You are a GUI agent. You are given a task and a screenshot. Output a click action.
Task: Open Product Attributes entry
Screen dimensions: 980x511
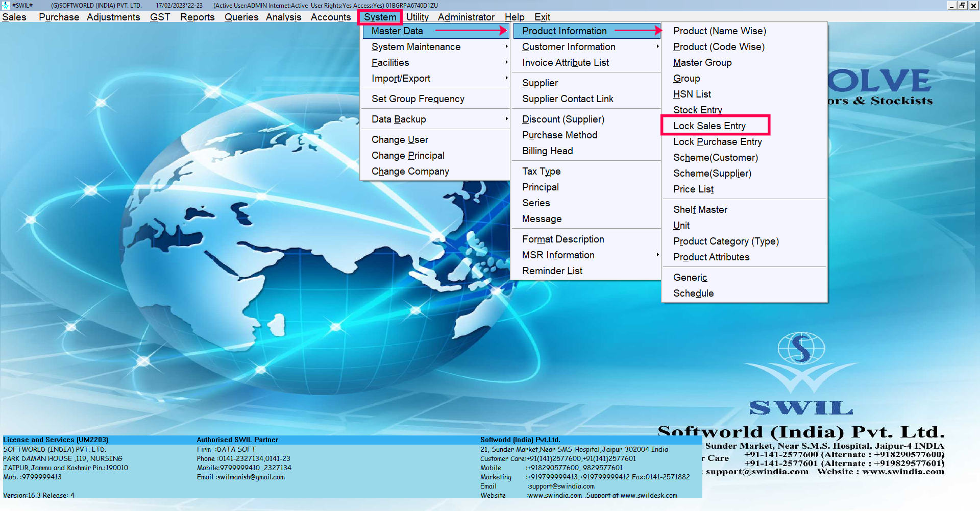[744, 257]
